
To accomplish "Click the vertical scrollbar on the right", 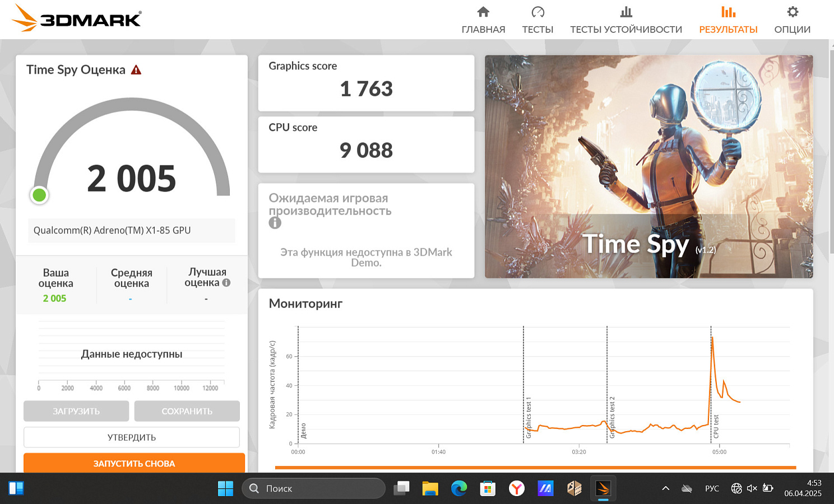I will click(831, 151).
